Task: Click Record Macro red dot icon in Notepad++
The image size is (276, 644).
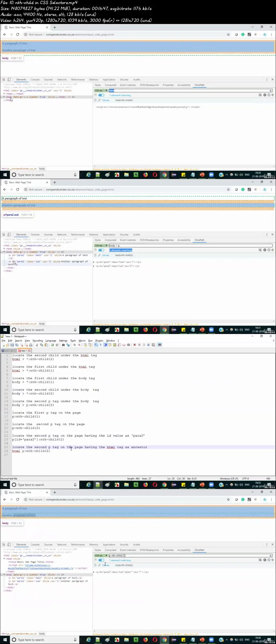Action: tap(134, 345)
